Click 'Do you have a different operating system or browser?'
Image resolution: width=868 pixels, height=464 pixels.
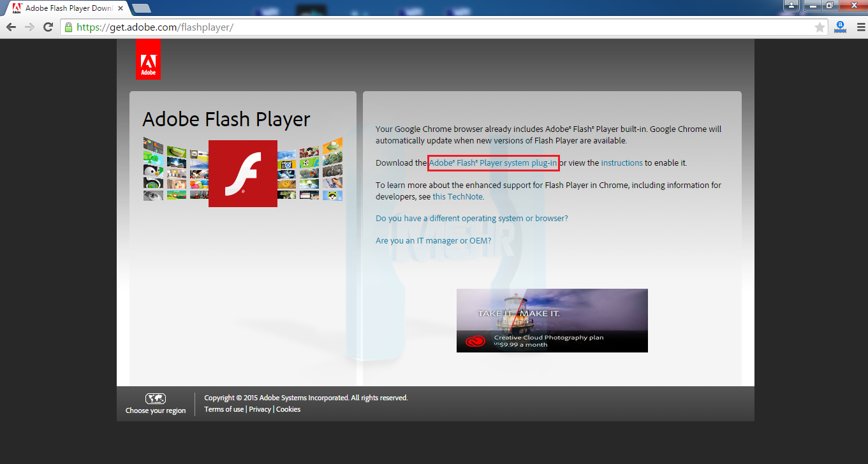click(471, 218)
